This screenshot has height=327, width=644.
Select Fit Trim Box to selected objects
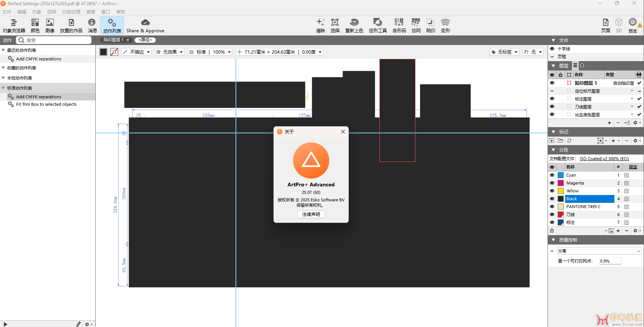[46, 104]
